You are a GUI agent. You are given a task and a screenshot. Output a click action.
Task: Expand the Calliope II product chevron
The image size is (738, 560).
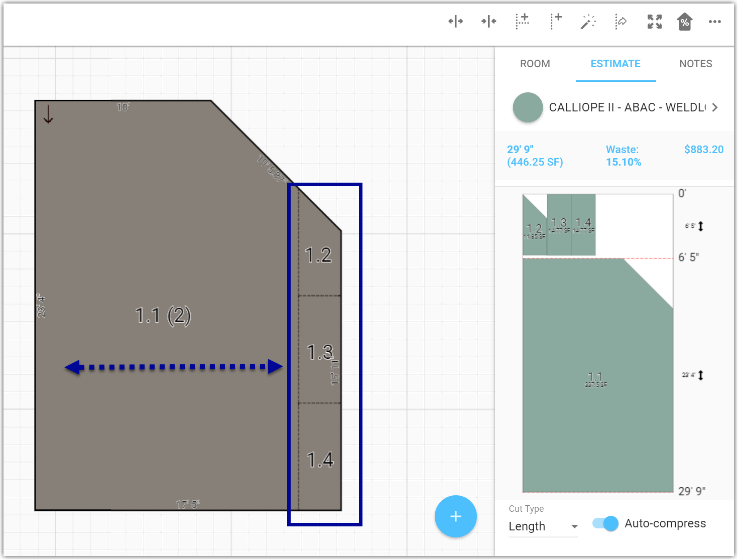(715, 107)
